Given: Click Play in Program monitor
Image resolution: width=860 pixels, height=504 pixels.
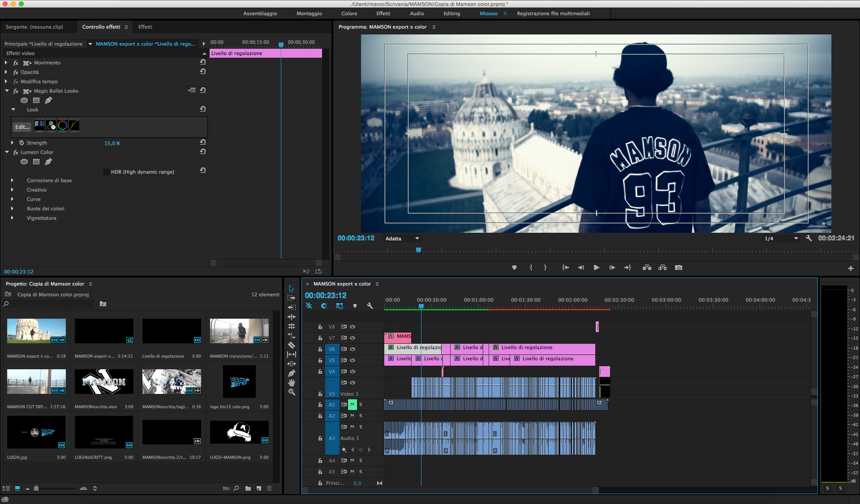Looking at the screenshot, I should click(597, 268).
